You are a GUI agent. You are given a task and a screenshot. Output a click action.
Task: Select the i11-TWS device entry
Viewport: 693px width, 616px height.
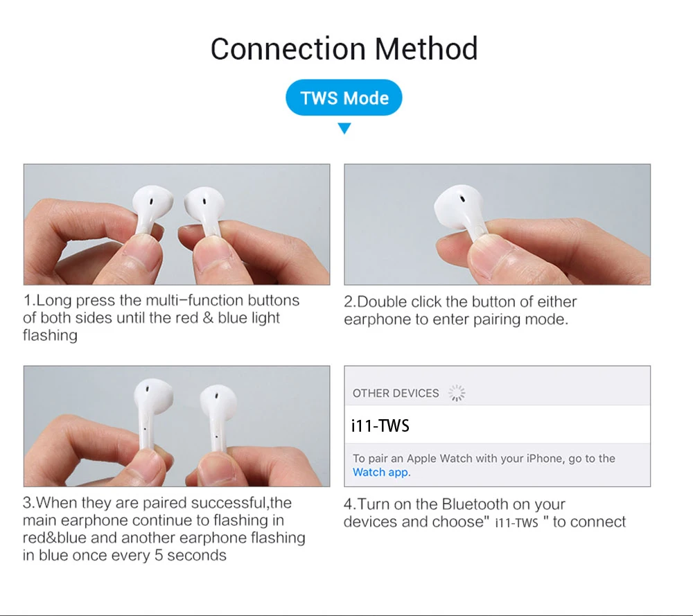(x=497, y=425)
